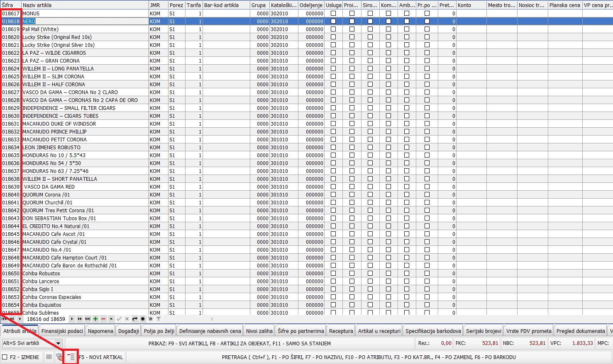Click the funnel filter icon in navigator
613x364 pixels.
click(159, 319)
